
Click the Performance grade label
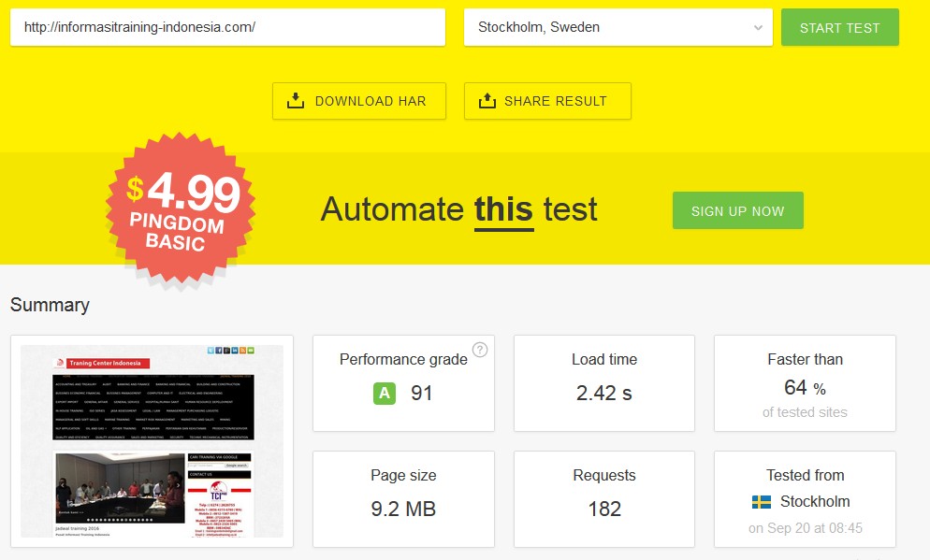[403, 360]
